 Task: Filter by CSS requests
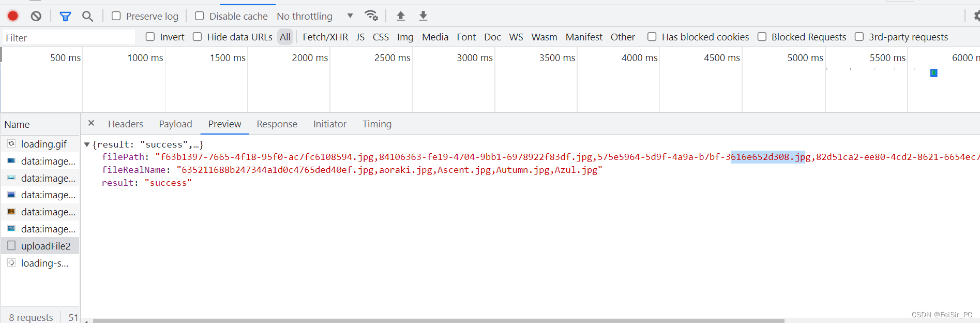(x=381, y=37)
